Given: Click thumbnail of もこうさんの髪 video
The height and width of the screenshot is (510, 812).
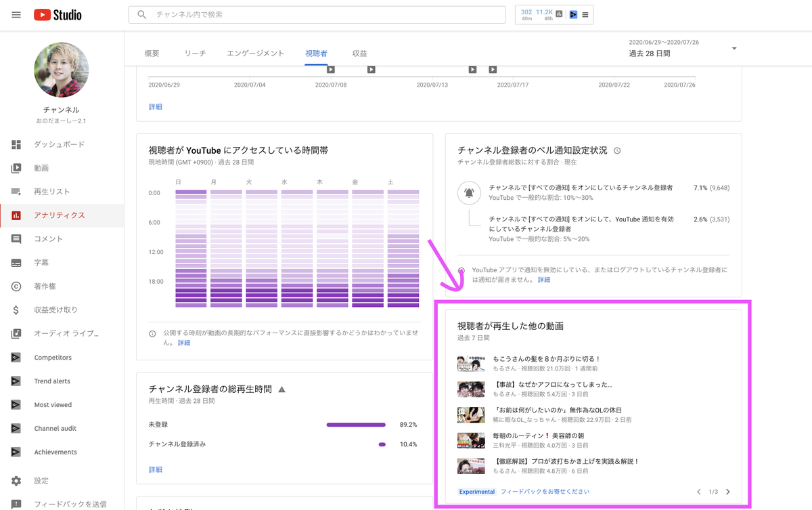Looking at the screenshot, I should (x=471, y=364).
